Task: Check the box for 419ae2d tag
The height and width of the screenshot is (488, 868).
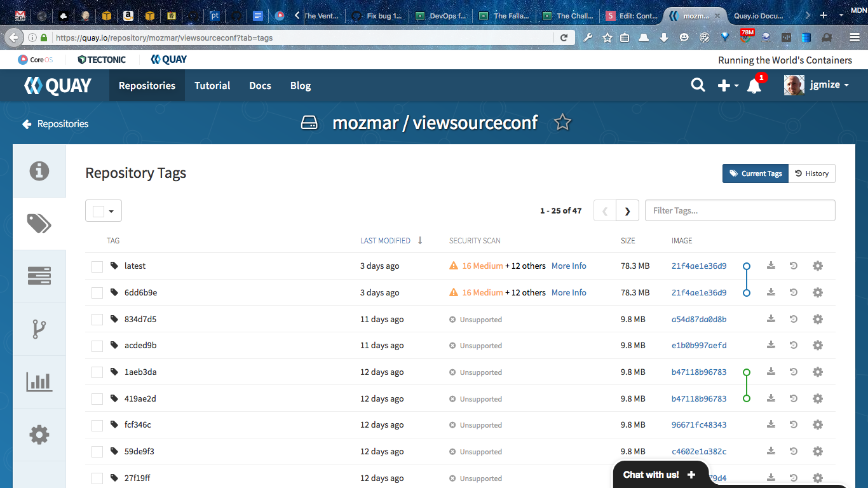Action: [x=97, y=399]
